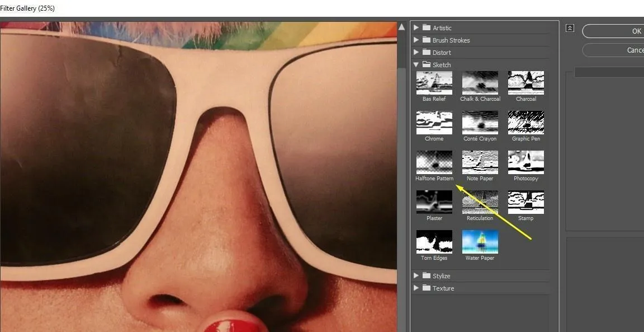
Task: Choose the Chalk & Charcoal filter
Action: pyautogui.click(x=480, y=83)
